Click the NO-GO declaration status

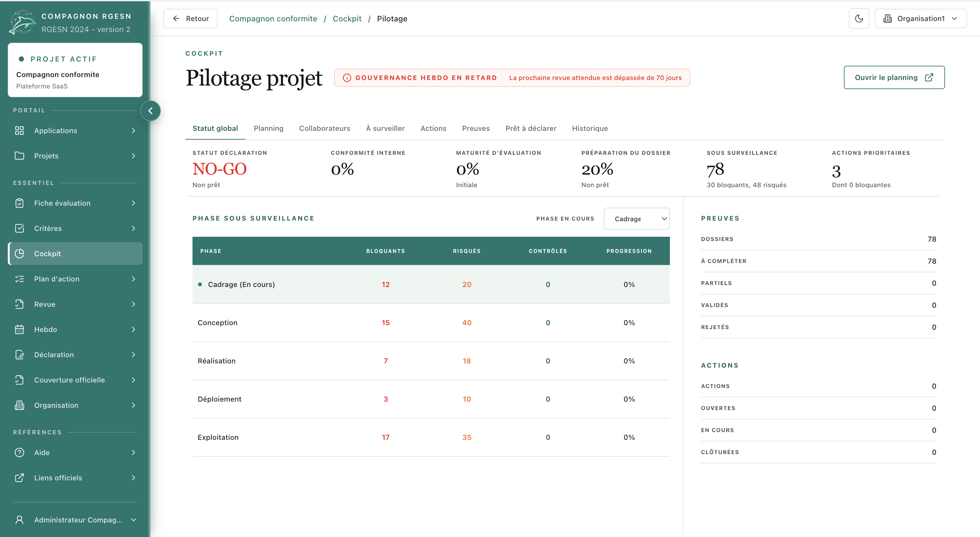coord(219,169)
